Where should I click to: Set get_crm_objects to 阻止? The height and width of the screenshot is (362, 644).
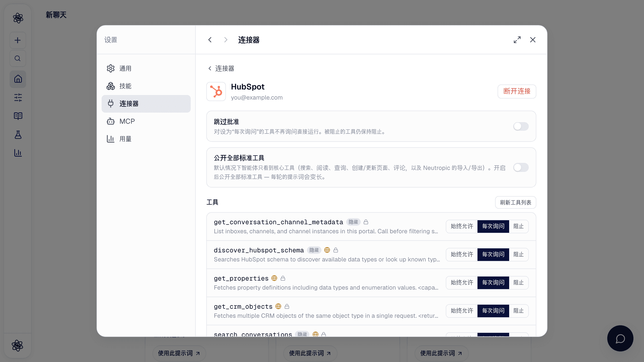click(x=519, y=311)
